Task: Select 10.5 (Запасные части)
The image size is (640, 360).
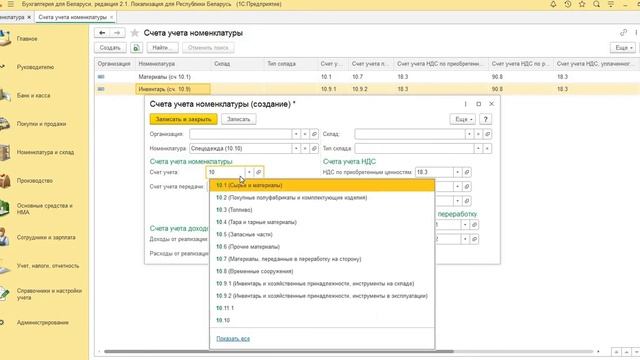Action: coord(322,234)
